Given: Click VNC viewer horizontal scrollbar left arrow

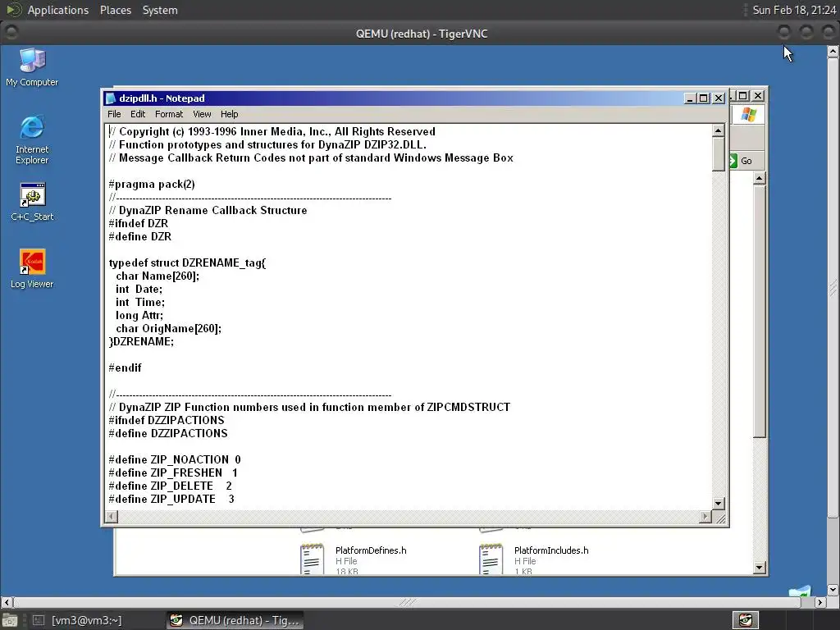Looking at the screenshot, I should click(7, 602).
